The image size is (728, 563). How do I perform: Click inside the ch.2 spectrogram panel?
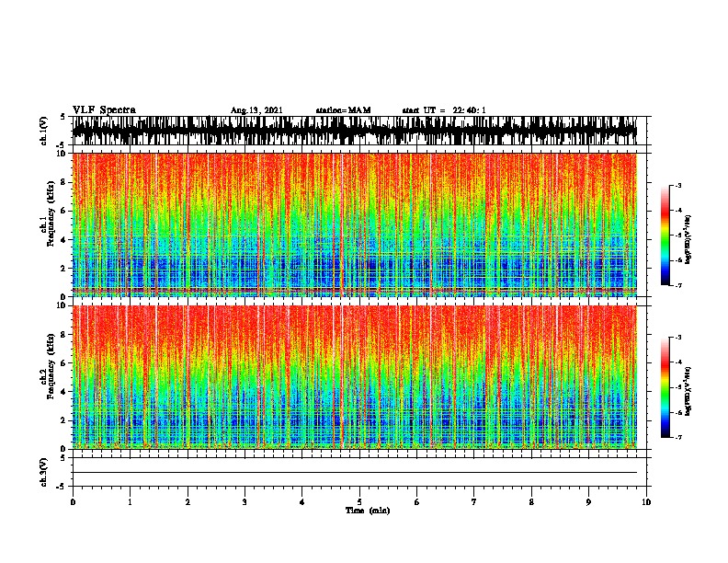coord(354,377)
